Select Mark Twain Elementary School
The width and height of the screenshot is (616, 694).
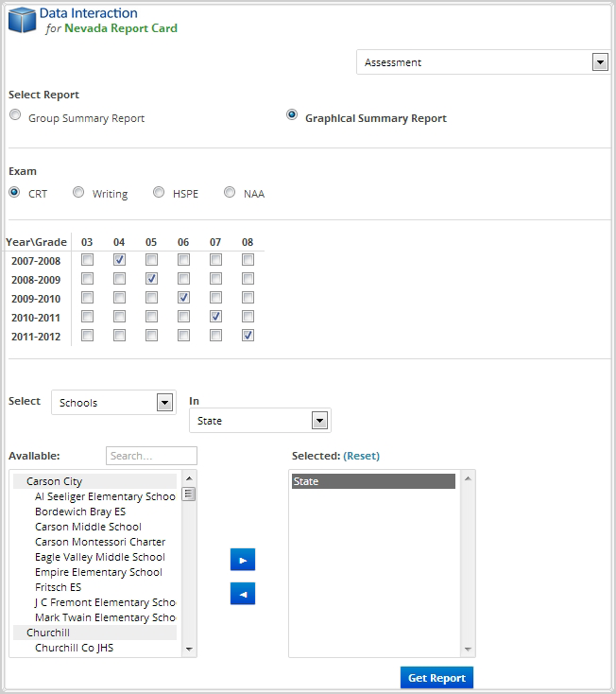[x=105, y=617]
